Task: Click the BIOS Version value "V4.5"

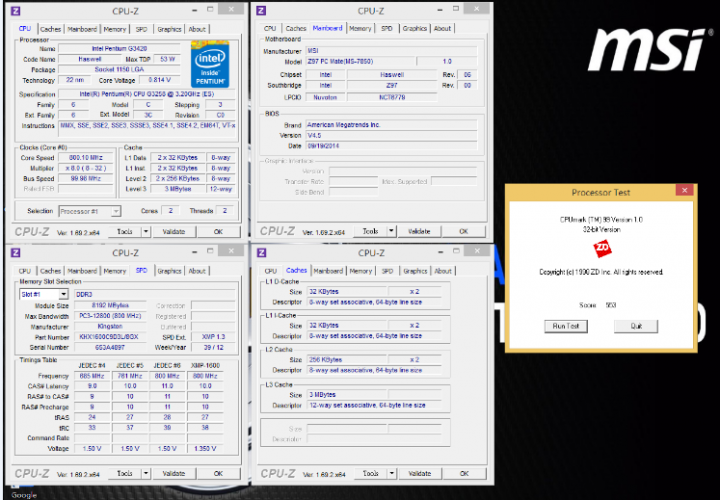Action: pos(391,135)
